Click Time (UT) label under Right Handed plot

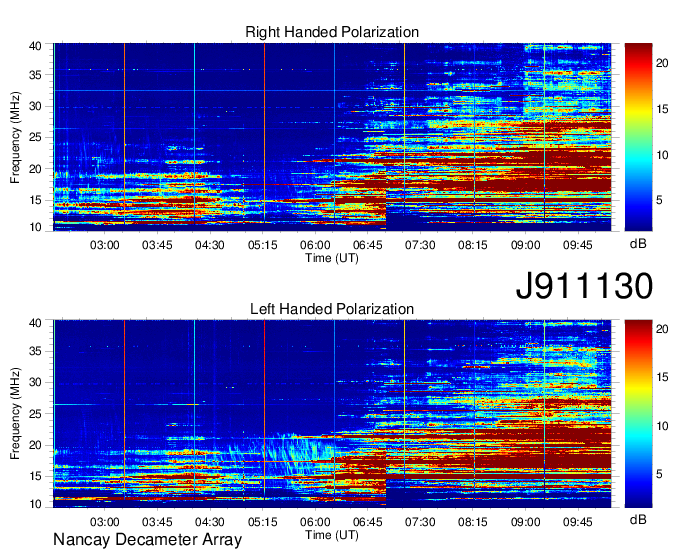(332, 258)
